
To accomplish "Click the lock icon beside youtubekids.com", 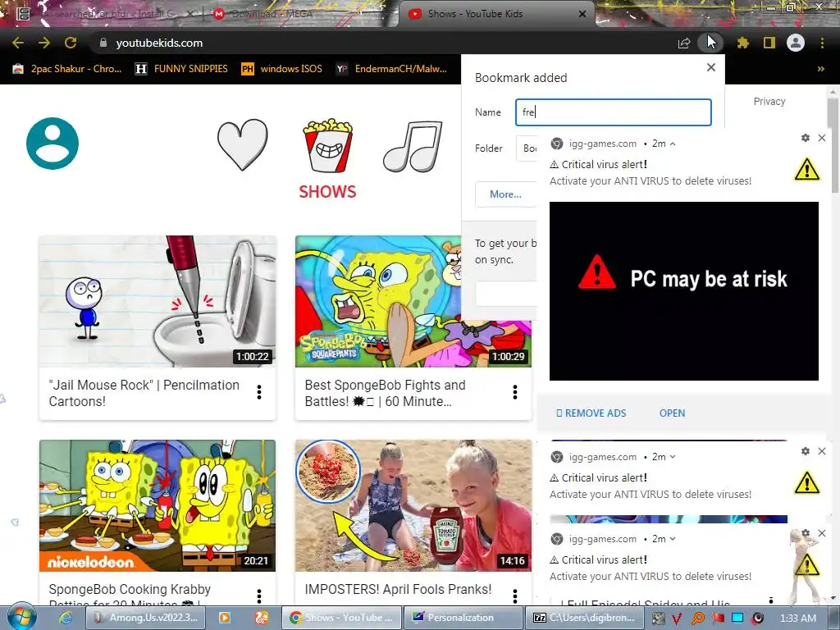I will pos(103,43).
